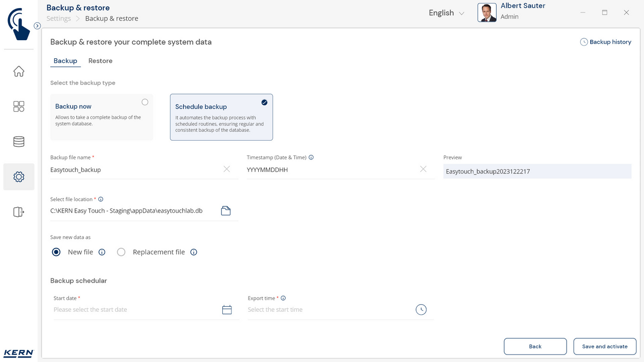Select the New file radio button
The height and width of the screenshot is (362, 644).
(x=56, y=252)
